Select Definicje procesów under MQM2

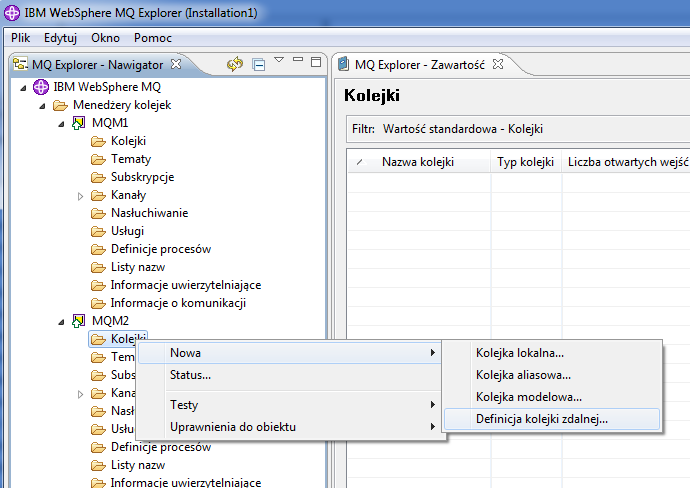[161, 447]
